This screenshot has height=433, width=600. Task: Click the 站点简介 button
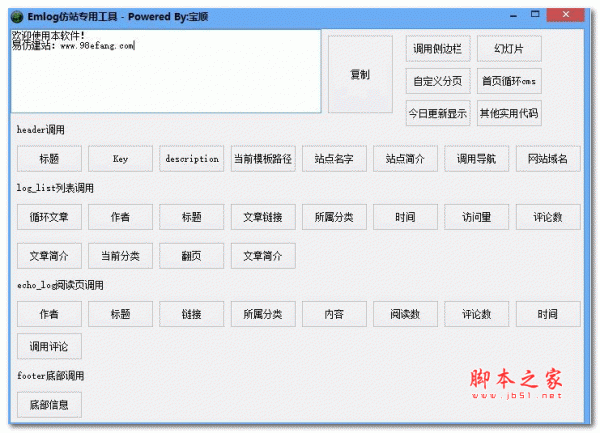pyautogui.click(x=406, y=158)
